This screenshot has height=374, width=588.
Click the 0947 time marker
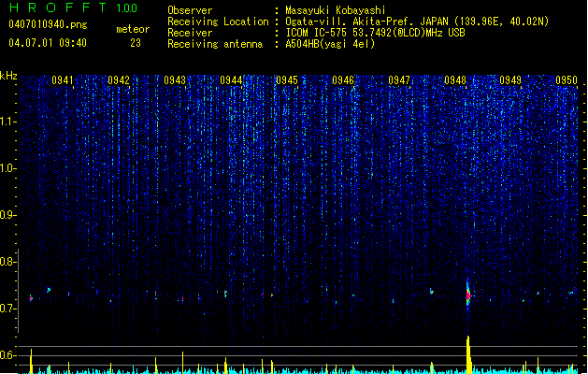click(x=399, y=79)
